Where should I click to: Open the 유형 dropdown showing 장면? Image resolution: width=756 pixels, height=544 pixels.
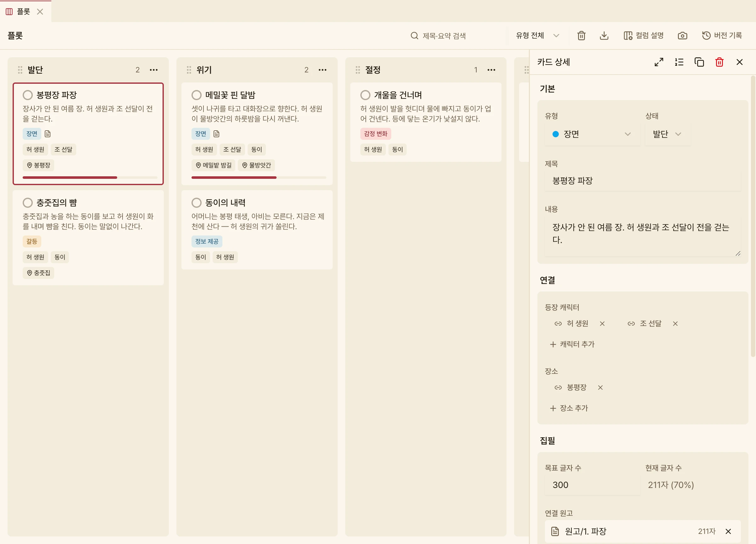click(x=592, y=134)
